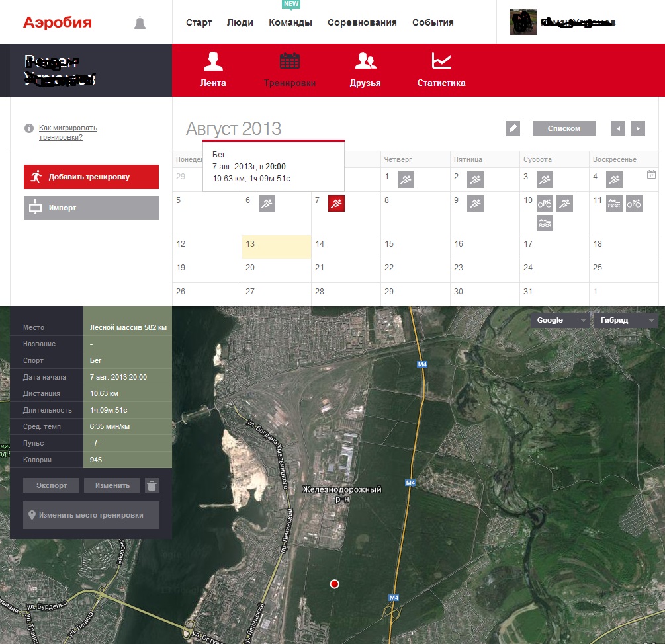Open running workout on August 6

click(267, 204)
